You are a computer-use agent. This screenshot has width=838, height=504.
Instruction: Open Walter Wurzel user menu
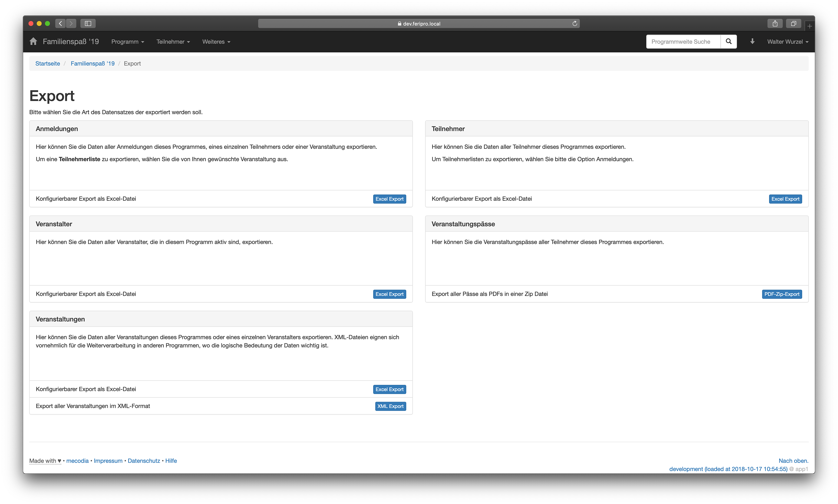[x=787, y=42]
